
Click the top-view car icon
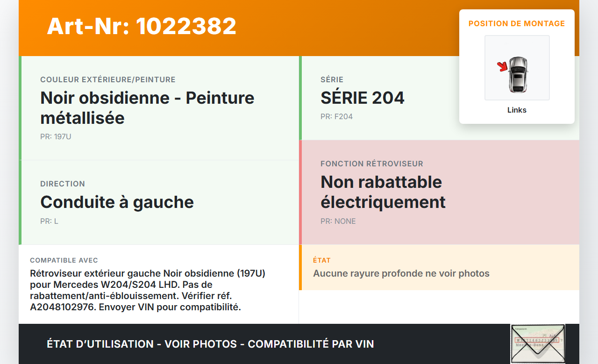click(x=518, y=74)
